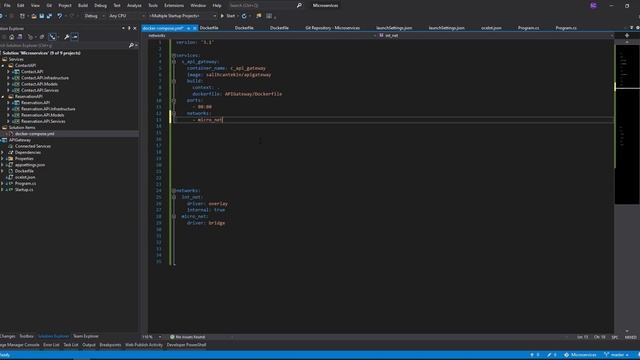Screen dimensions: 640x360
Task: Click the unpushed commits arrow indicator
Action: pos(534,355)
